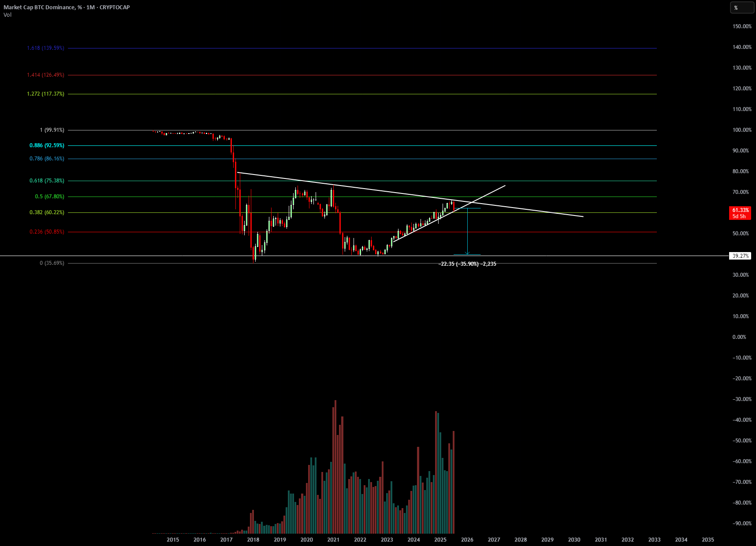Select the 0 (35.69%) Fibonacci base label

click(x=52, y=263)
